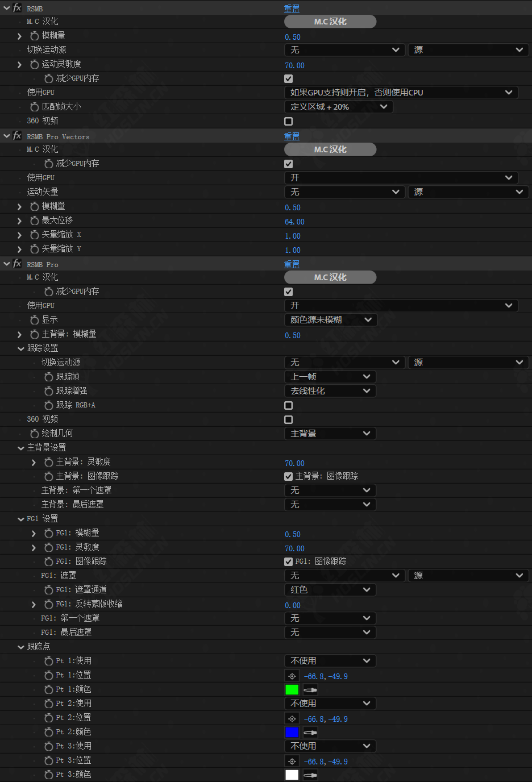Click stopwatch for 匹配帧大小
The width and height of the screenshot is (532, 782).
35,107
